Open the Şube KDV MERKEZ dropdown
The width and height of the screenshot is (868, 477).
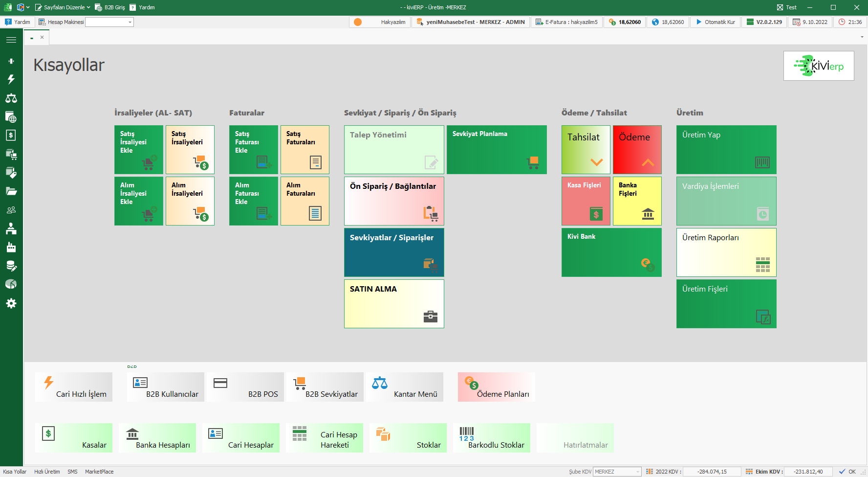[x=637, y=472]
